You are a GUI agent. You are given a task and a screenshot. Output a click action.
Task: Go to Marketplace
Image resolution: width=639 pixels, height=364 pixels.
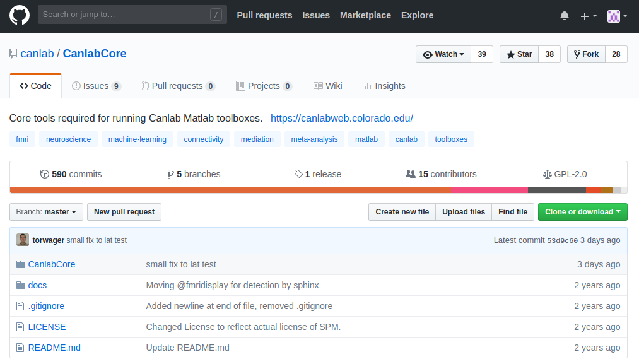coord(366,15)
